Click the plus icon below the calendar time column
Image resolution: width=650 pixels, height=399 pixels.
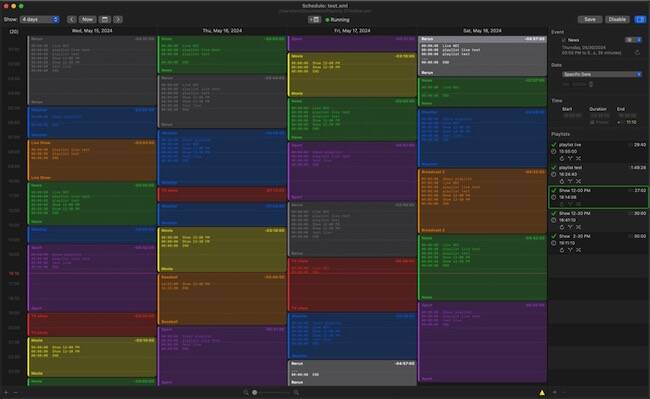coord(6,392)
